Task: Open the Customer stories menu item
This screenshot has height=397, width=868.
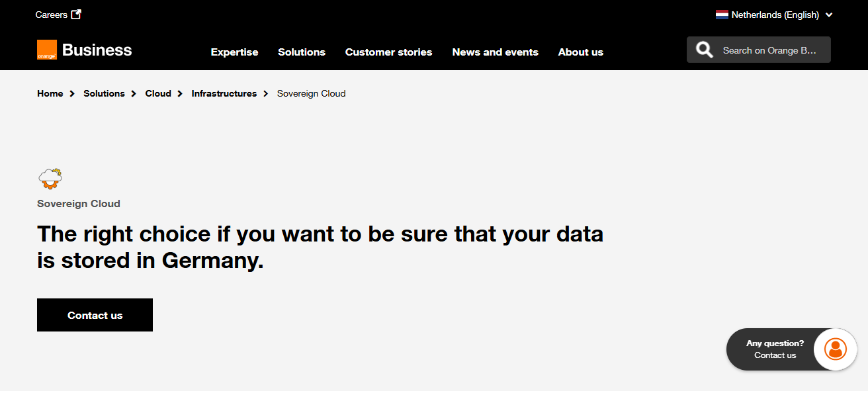Action: (388, 52)
